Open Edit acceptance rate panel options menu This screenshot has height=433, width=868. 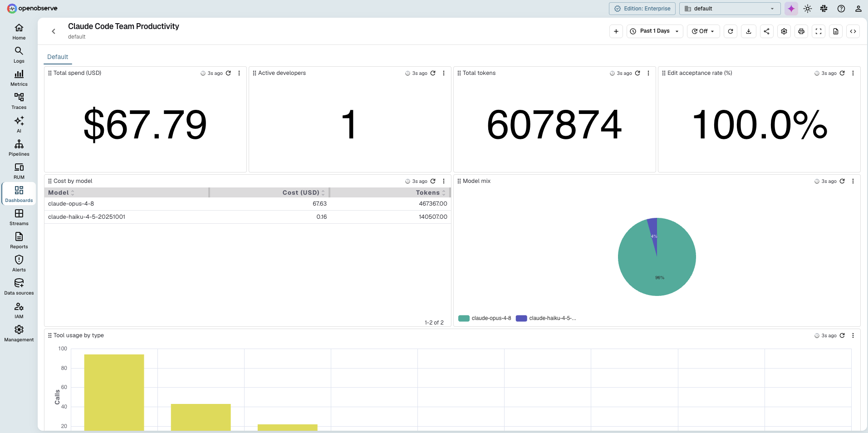click(x=853, y=73)
